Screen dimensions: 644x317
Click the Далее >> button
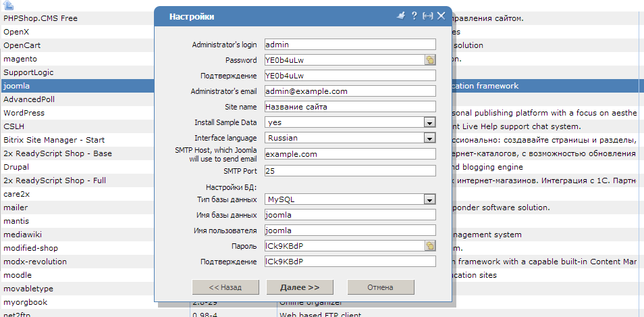[300, 287]
